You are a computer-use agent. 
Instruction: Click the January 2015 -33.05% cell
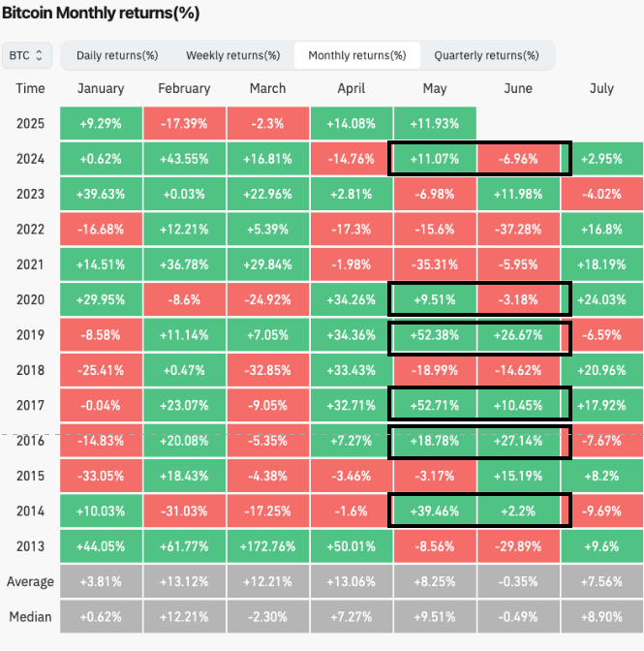(101, 475)
